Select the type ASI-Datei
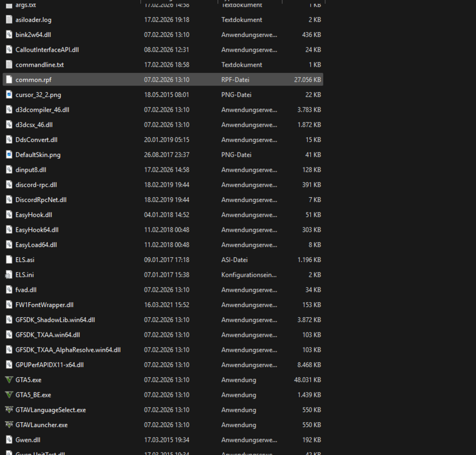The image size is (476, 455). [x=234, y=260]
